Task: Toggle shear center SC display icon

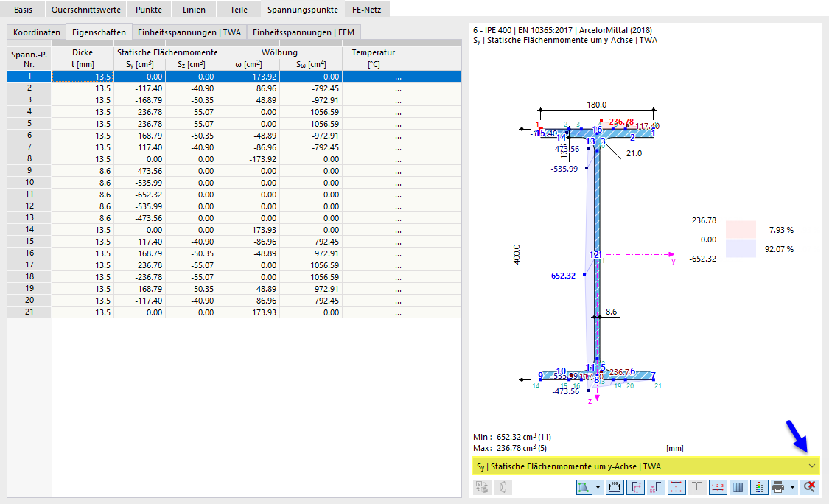Action: tap(656, 487)
